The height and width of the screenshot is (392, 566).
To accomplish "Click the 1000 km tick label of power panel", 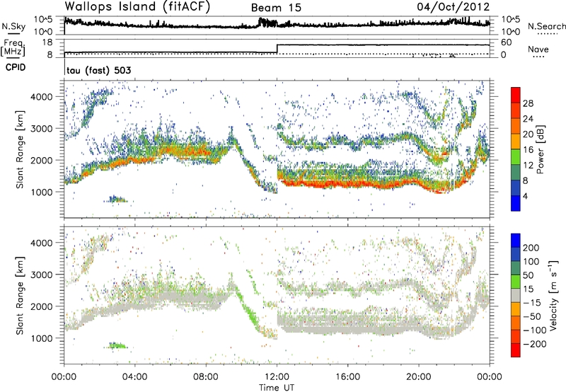I will [x=42, y=192].
